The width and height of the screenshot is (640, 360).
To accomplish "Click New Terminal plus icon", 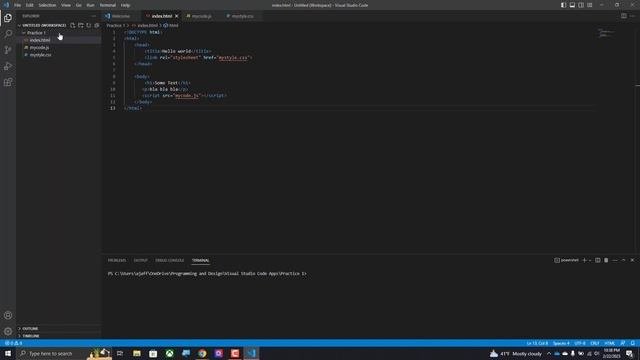I will point(584,260).
